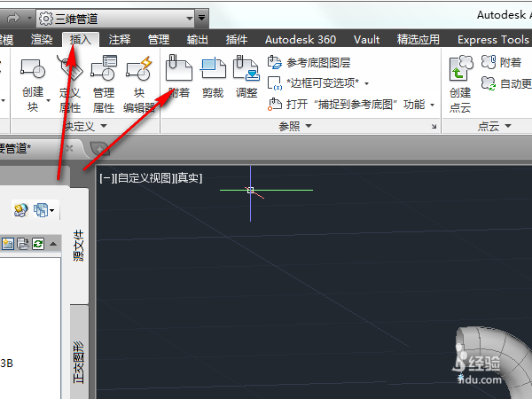
Task: Switch to the Vault tab
Action: [366, 39]
